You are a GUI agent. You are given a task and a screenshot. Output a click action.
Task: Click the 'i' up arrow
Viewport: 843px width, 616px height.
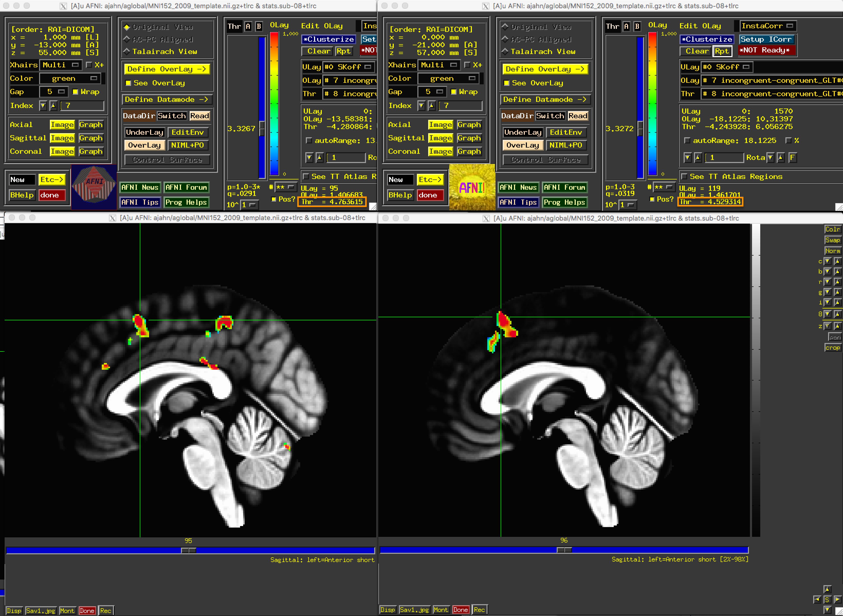(837, 302)
